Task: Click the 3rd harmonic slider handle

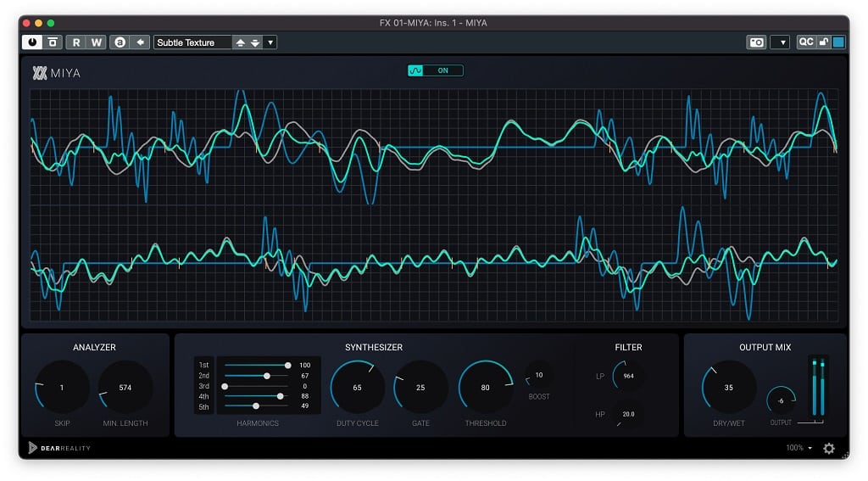Action: tap(225, 386)
